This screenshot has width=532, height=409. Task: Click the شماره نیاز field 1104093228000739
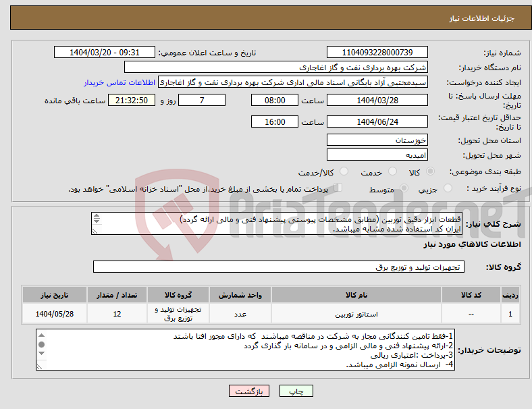point(377,52)
